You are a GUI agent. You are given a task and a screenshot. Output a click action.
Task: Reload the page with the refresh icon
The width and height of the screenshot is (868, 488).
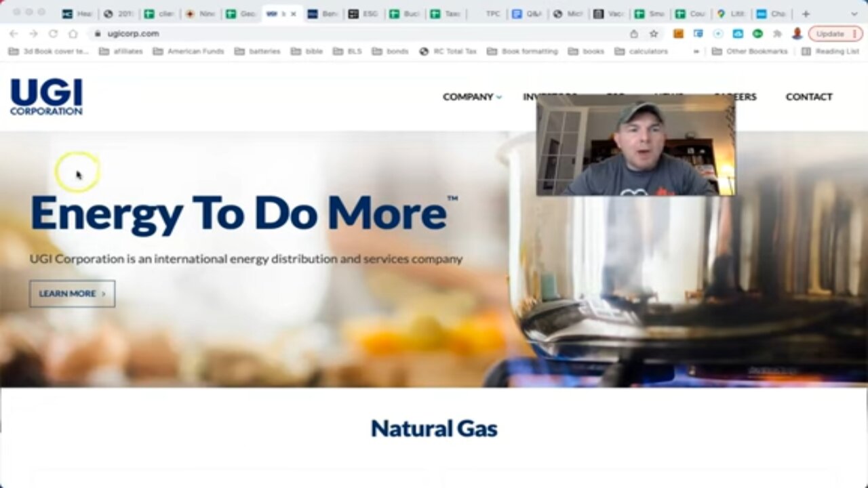pyautogui.click(x=53, y=33)
